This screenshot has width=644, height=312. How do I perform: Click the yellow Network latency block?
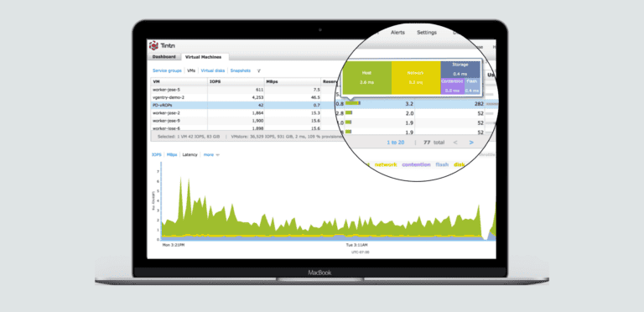[x=416, y=78]
